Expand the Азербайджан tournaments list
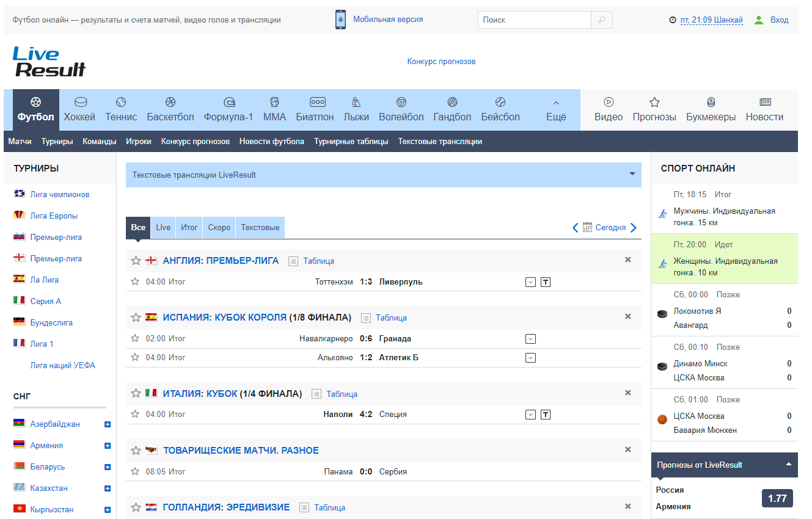812x519 pixels. 108,424
